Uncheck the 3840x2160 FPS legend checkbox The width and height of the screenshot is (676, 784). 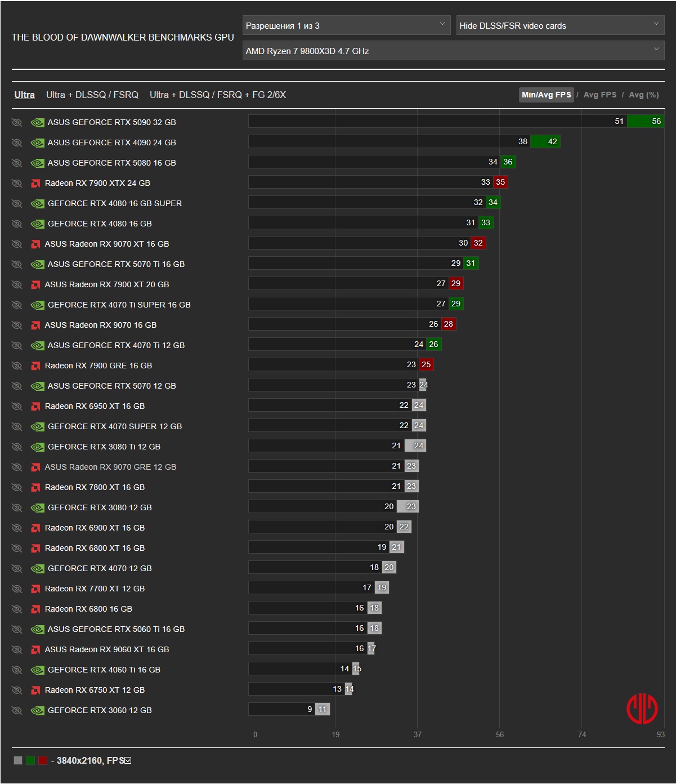click(x=128, y=760)
